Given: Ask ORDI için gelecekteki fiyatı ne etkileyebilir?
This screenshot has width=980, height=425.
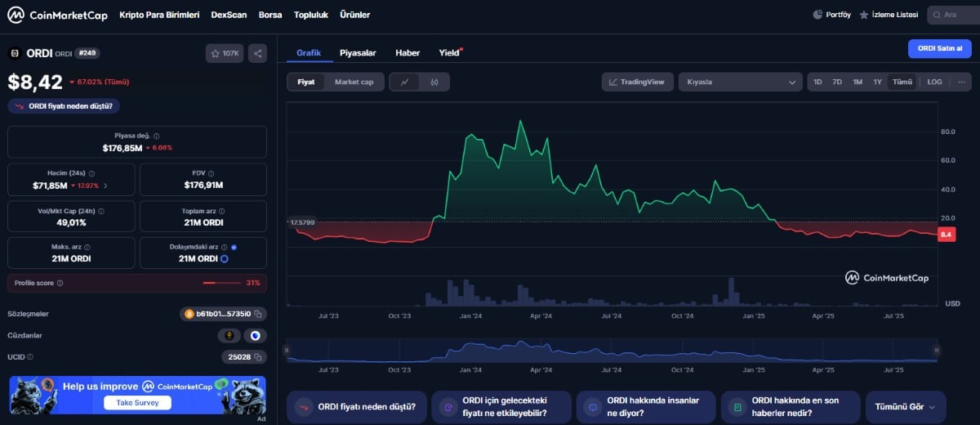Looking at the screenshot, I should (501, 406).
